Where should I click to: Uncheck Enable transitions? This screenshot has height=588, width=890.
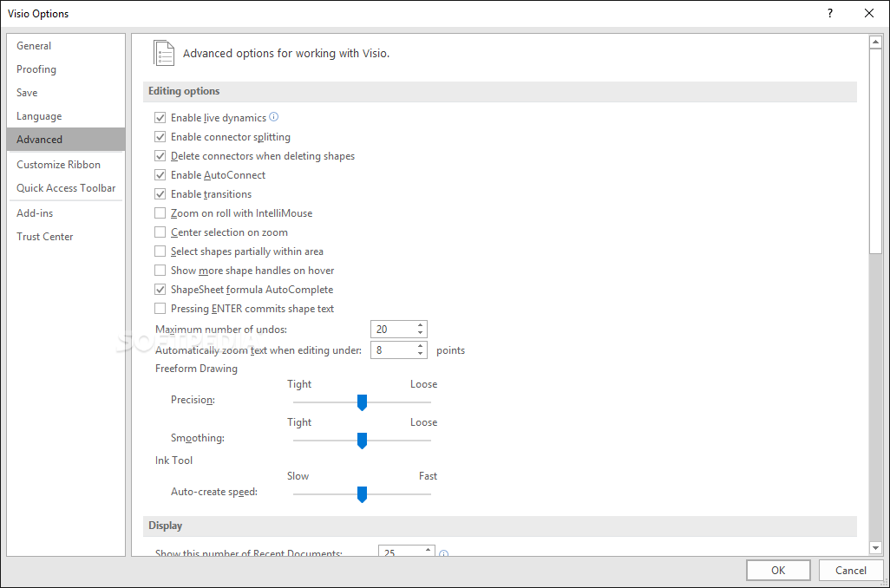click(x=160, y=194)
